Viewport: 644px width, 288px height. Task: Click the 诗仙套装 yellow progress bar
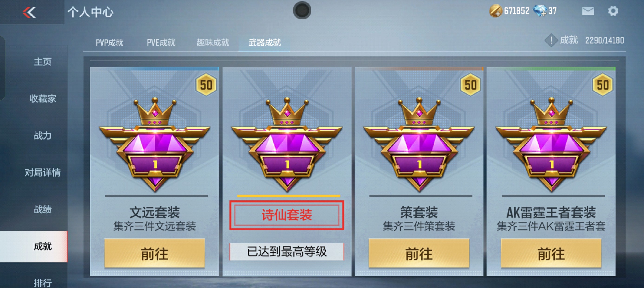click(x=289, y=196)
